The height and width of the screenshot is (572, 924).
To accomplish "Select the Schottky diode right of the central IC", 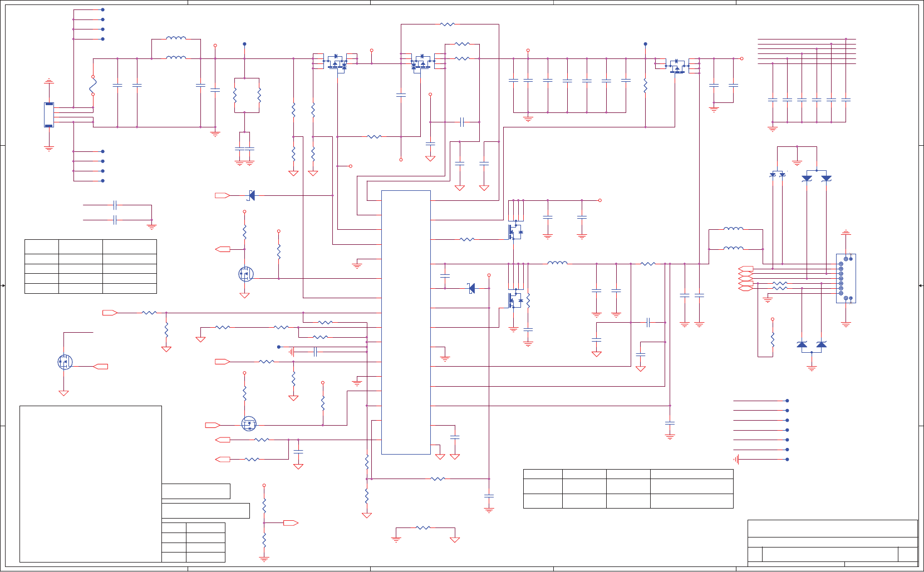I will (471, 288).
